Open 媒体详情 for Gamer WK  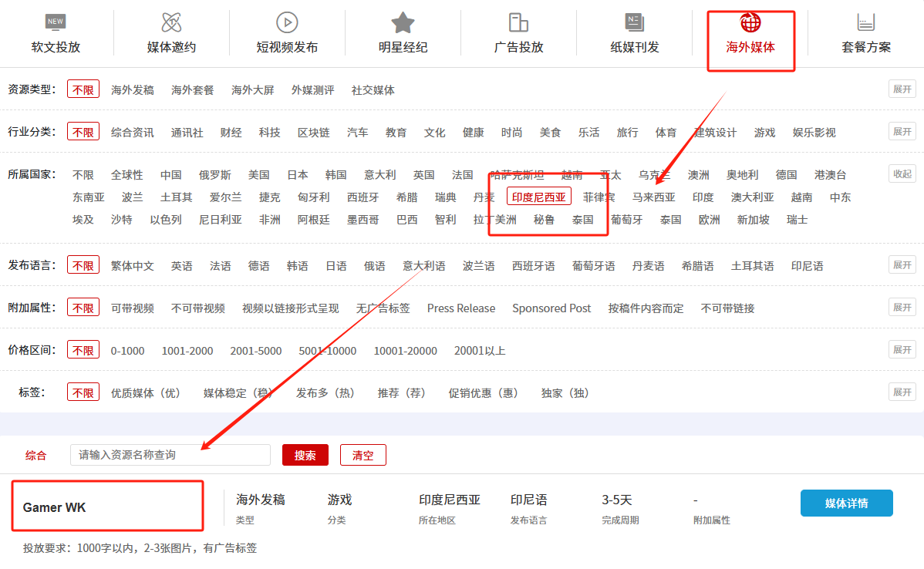pyautogui.click(x=846, y=503)
